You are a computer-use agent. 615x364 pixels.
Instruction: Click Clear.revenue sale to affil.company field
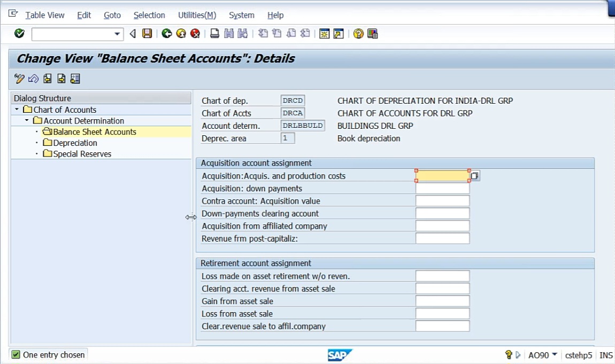click(x=442, y=327)
